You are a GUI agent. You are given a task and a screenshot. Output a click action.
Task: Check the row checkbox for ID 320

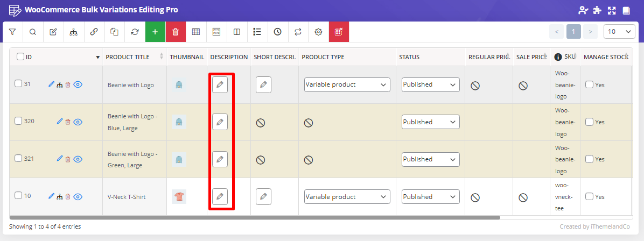coord(18,120)
